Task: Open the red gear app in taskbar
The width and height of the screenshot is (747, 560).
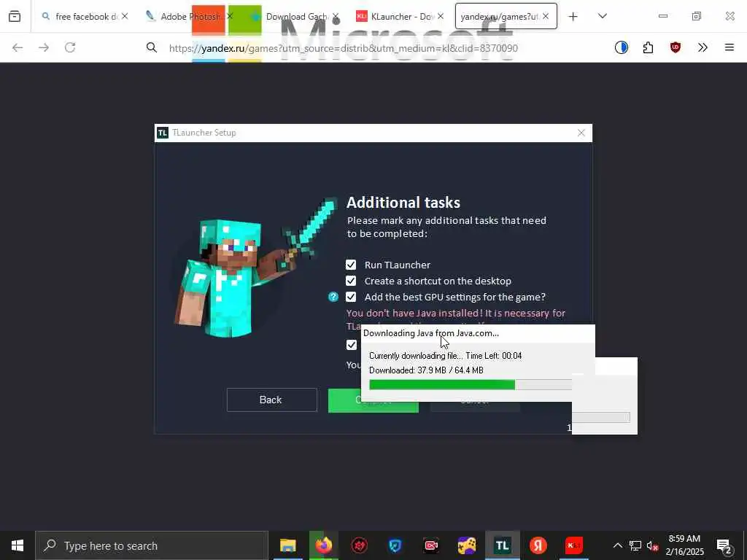Action: coord(359,545)
